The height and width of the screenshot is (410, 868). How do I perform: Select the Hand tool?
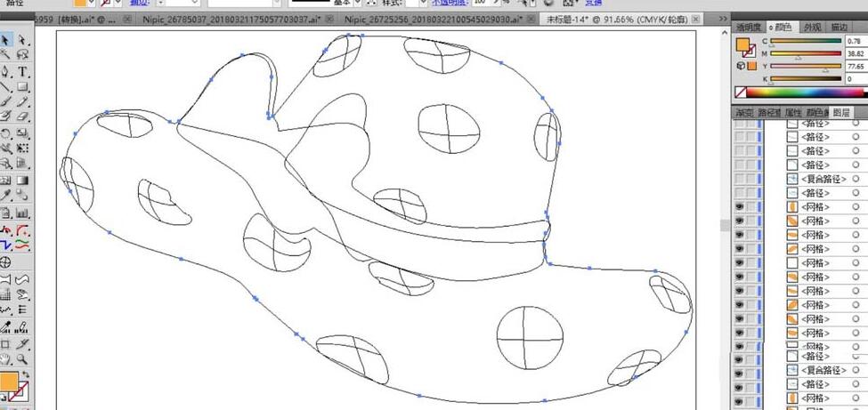click(x=5, y=358)
